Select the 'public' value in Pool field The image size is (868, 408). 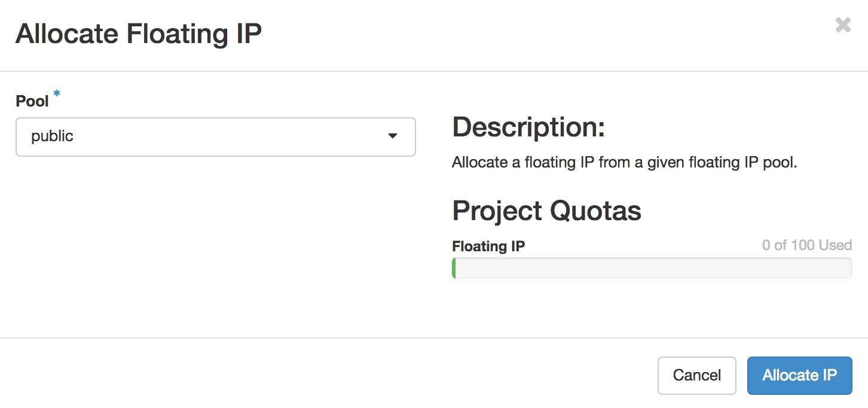53,136
